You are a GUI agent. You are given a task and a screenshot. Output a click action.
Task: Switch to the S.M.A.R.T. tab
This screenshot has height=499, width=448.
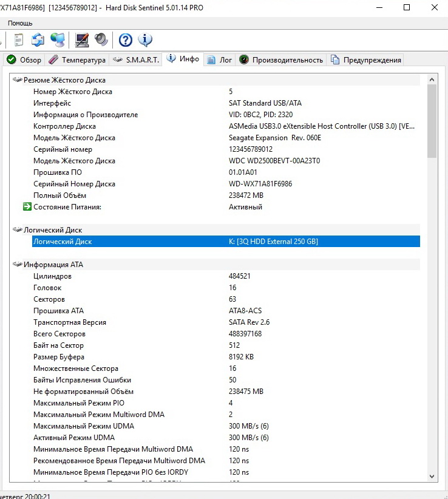[x=136, y=59]
